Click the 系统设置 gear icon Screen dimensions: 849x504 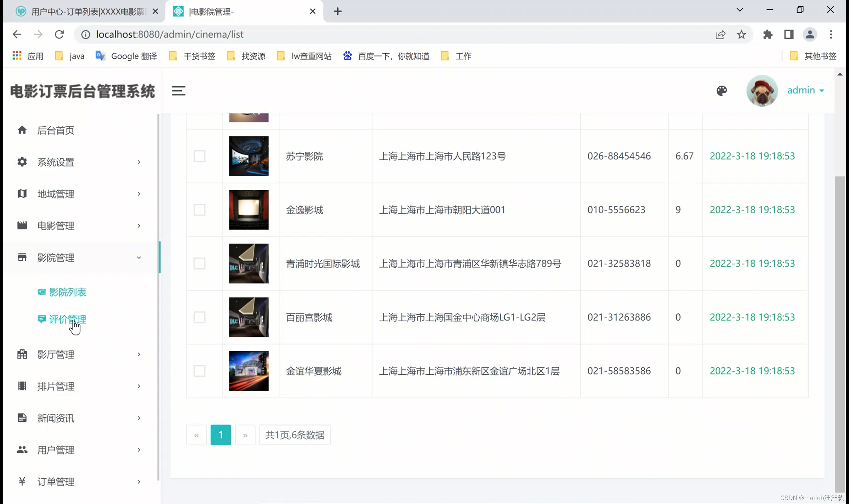click(22, 162)
